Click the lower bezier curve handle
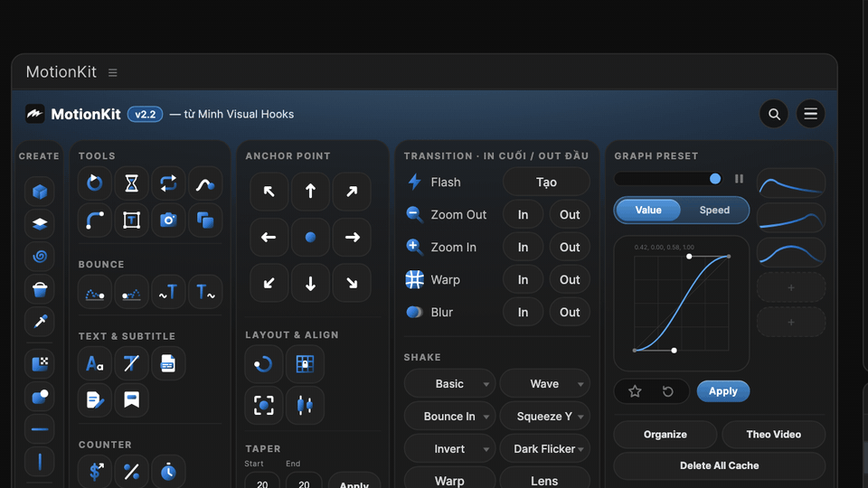The image size is (868, 488). tap(674, 351)
